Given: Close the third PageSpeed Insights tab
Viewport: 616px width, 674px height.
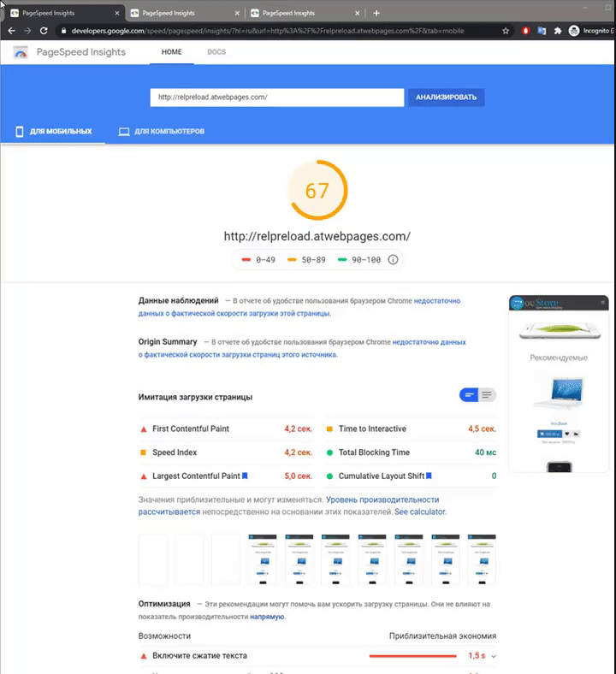Looking at the screenshot, I should [x=357, y=14].
